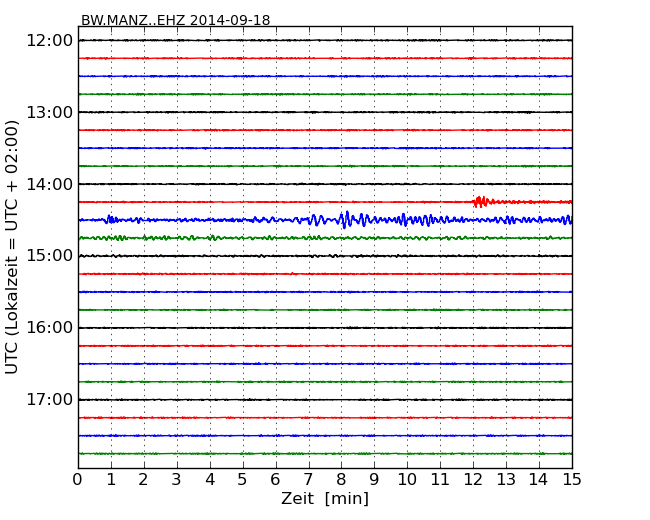Click x-axis tick label 15
Viewport: 650px width, 520px height.
[572, 480]
